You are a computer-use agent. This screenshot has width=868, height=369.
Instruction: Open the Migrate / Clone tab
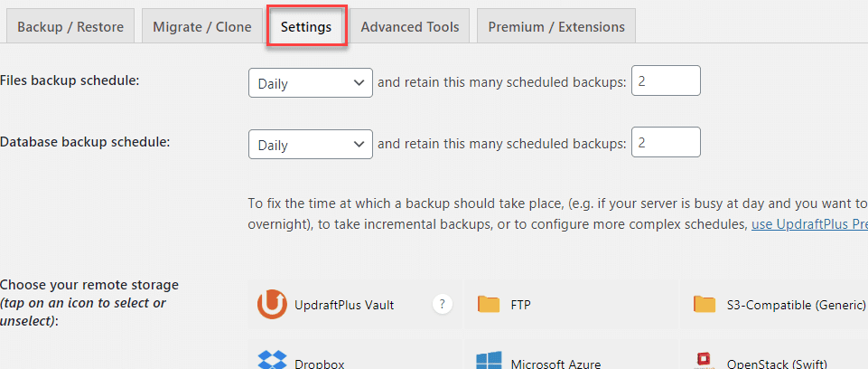[202, 26]
